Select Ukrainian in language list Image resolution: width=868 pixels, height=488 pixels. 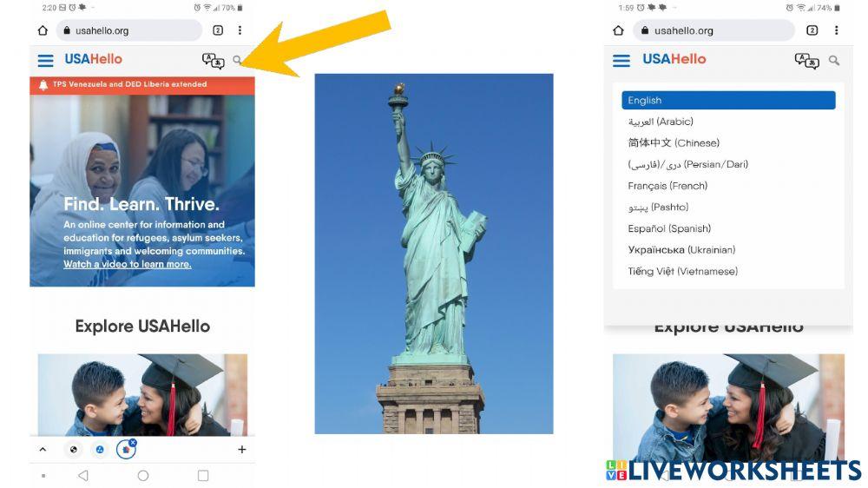tap(681, 250)
